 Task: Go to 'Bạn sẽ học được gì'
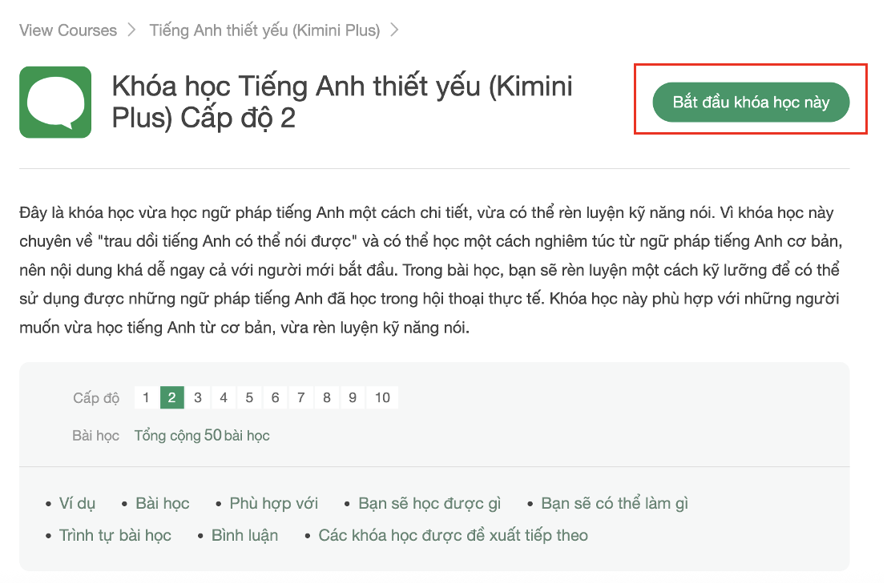(429, 504)
